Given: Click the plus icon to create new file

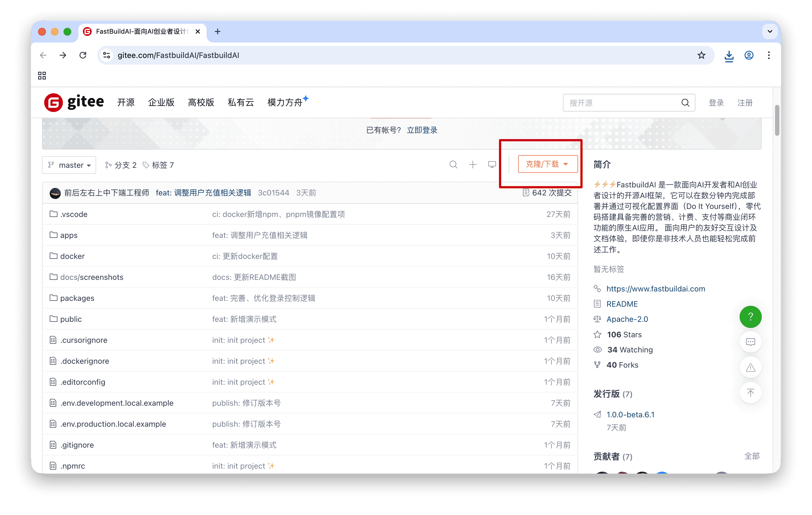Looking at the screenshot, I should pos(473,165).
